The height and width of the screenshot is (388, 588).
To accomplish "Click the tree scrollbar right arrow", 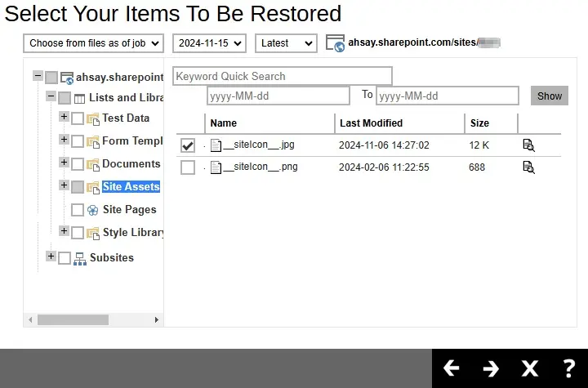I will coord(156,319).
